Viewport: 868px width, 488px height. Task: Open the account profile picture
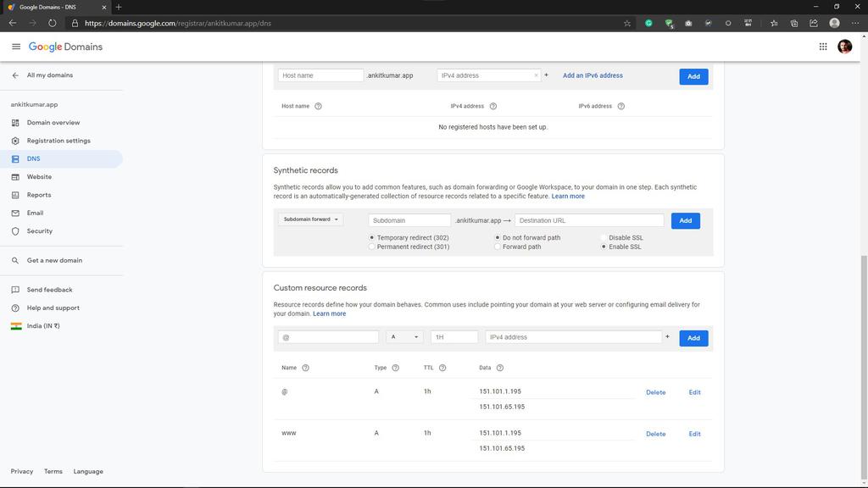click(x=845, y=47)
